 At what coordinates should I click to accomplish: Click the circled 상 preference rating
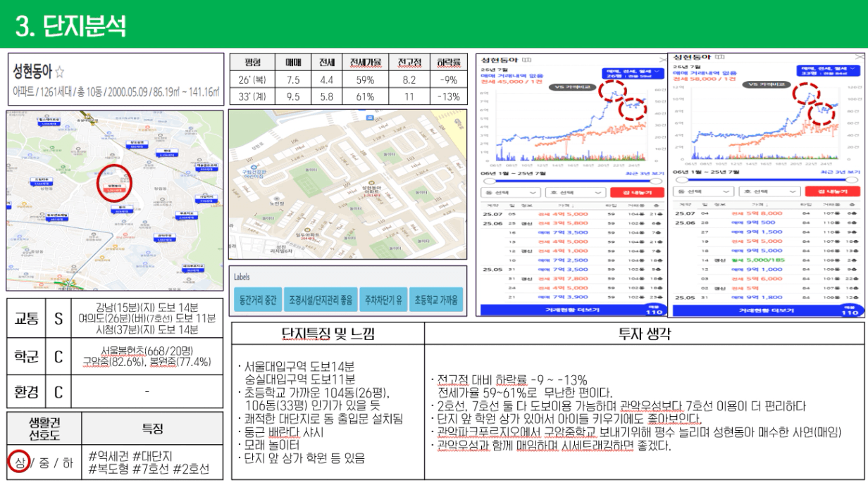tap(18, 463)
